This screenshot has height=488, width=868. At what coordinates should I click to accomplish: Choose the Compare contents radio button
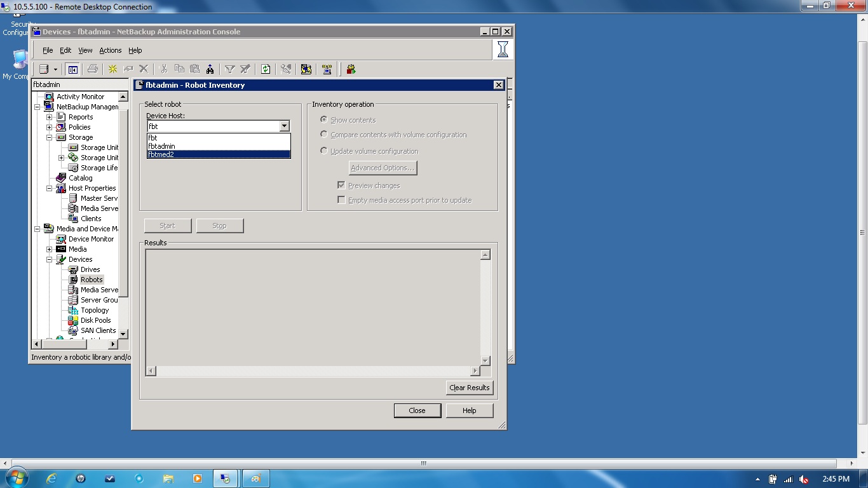[324, 135]
